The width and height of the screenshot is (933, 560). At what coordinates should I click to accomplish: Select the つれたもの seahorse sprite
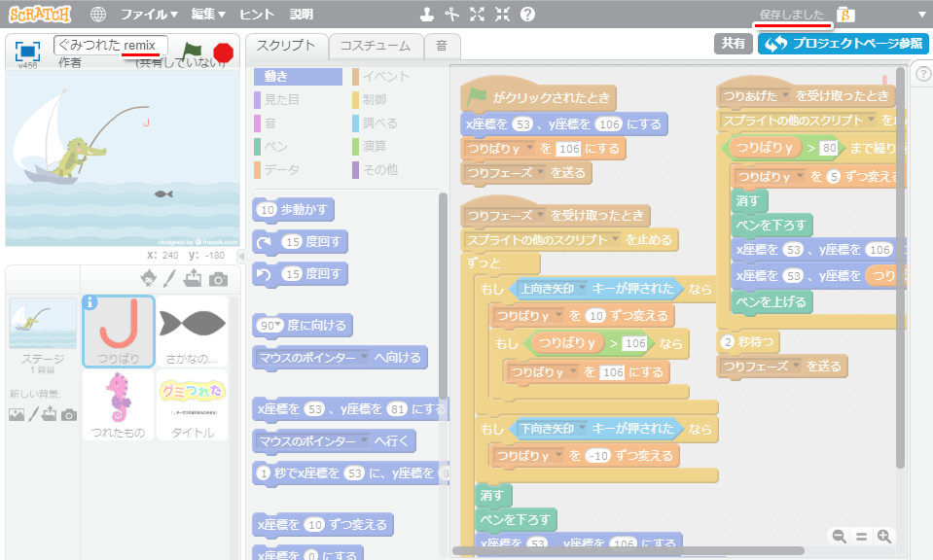click(x=119, y=405)
